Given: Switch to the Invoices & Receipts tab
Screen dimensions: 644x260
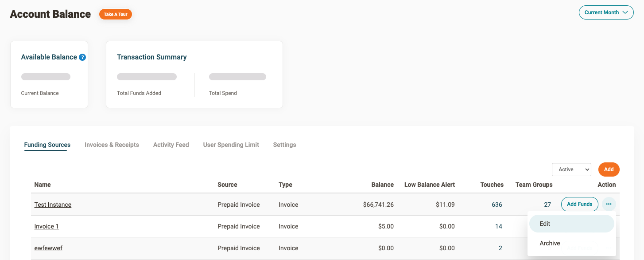Looking at the screenshot, I should pyautogui.click(x=112, y=145).
